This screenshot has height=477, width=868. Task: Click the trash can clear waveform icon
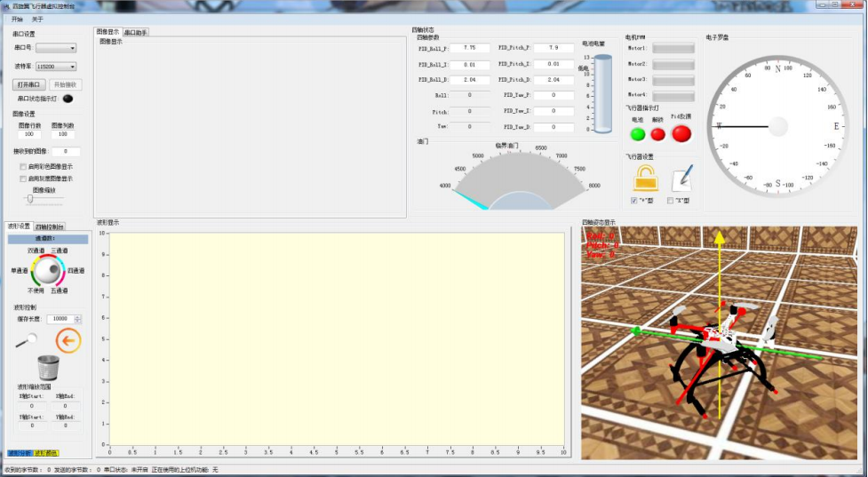point(48,367)
